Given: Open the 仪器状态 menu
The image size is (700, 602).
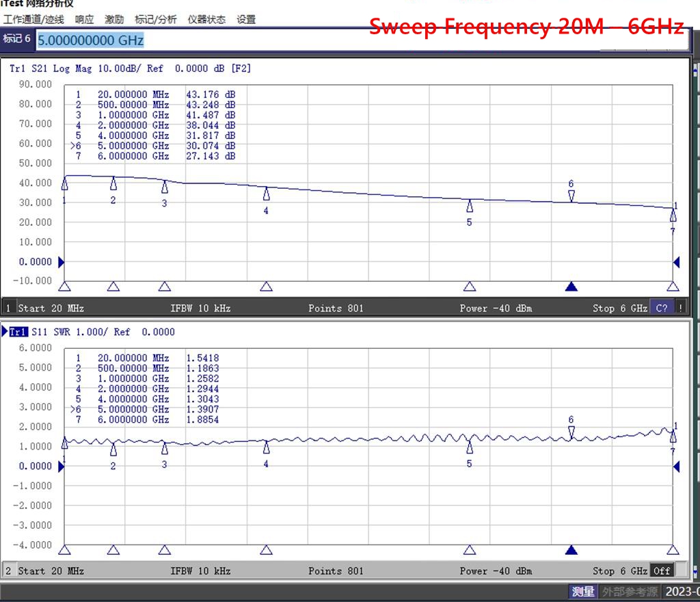Looking at the screenshot, I should click(206, 20).
